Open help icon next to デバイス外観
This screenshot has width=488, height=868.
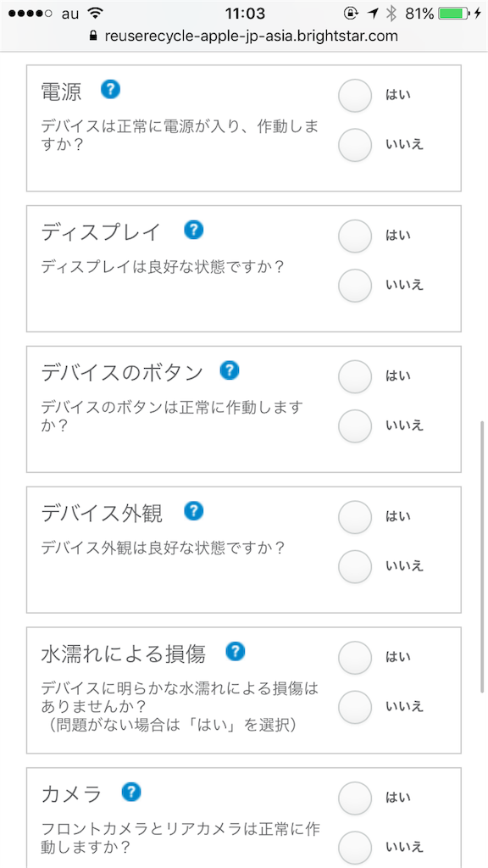pos(194,511)
